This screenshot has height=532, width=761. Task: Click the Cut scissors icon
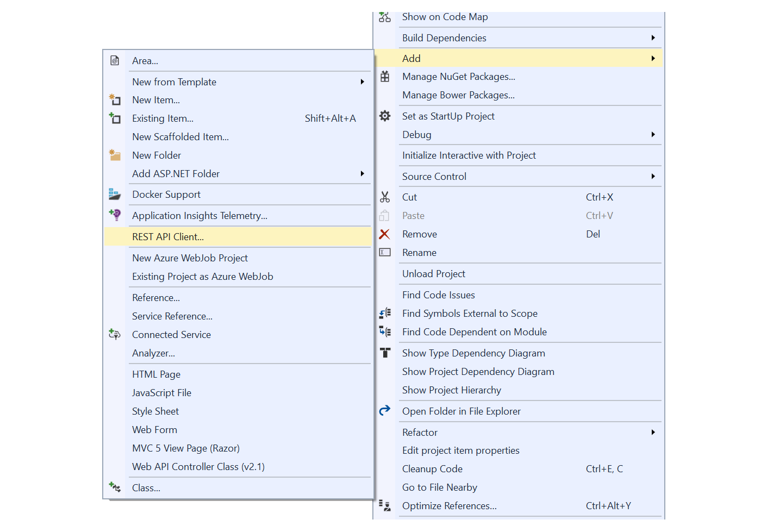[385, 197]
